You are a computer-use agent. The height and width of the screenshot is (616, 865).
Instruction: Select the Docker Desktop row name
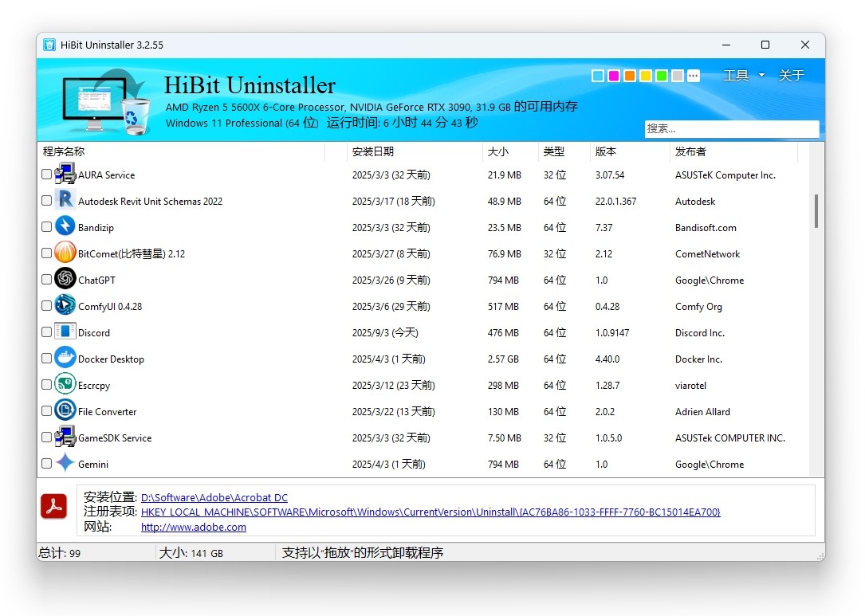111,359
